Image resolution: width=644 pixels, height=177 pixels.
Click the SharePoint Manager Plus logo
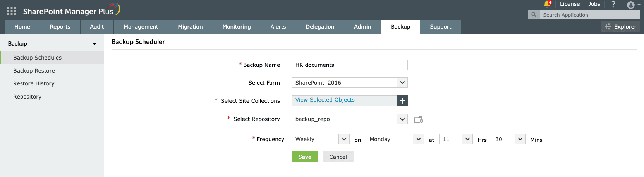coord(72,10)
